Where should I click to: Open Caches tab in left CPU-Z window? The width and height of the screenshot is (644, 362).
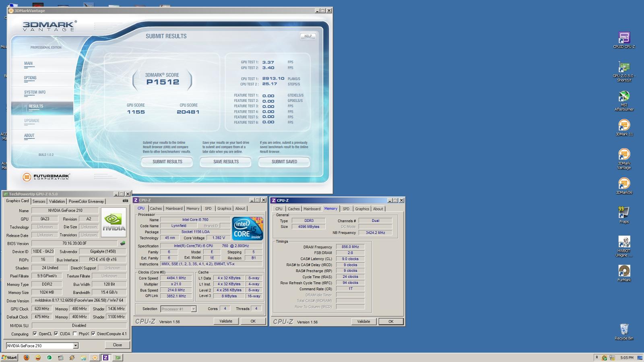(156, 209)
